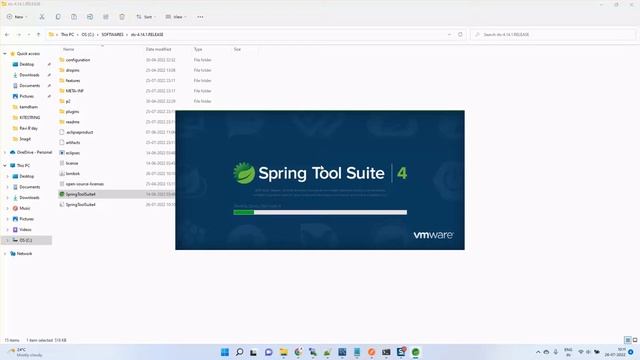Click the Share icon in toolbar
The image size is (640, 360).
pos(106,17)
